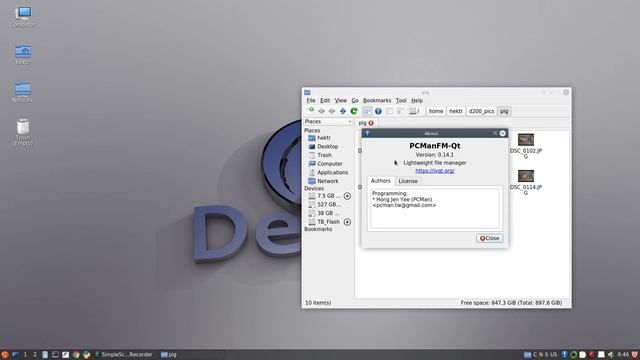Click the red shield tray icon
640x360 pixels.
[x=635, y=355]
